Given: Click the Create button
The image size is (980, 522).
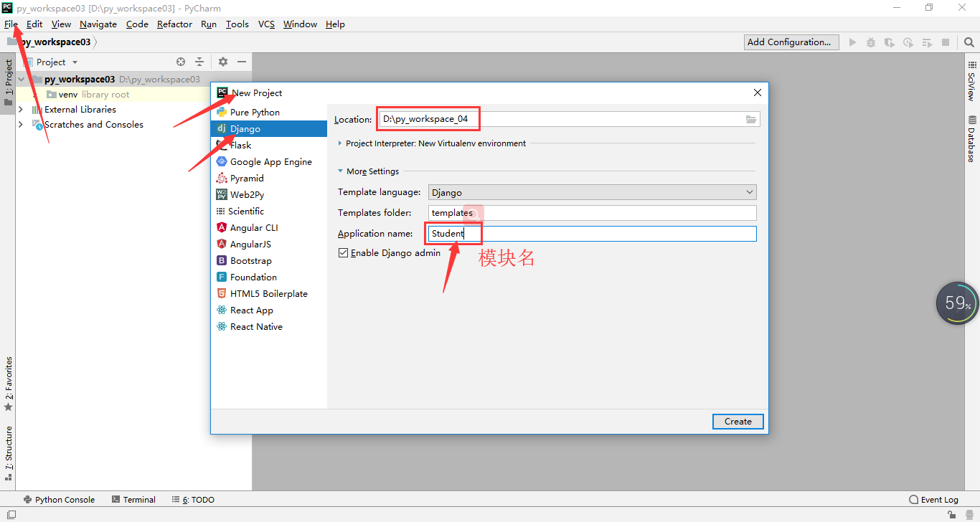Looking at the screenshot, I should [x=738, y=422].
